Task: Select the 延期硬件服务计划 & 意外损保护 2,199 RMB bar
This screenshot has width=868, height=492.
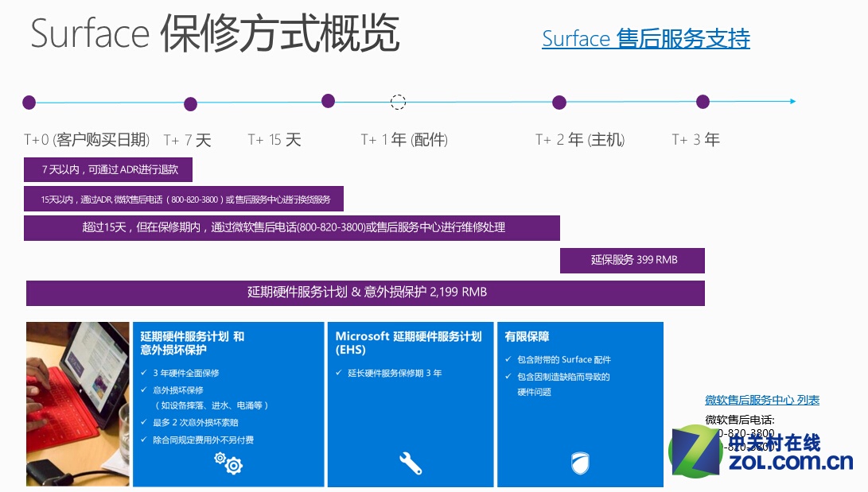Action: [365, 293]
